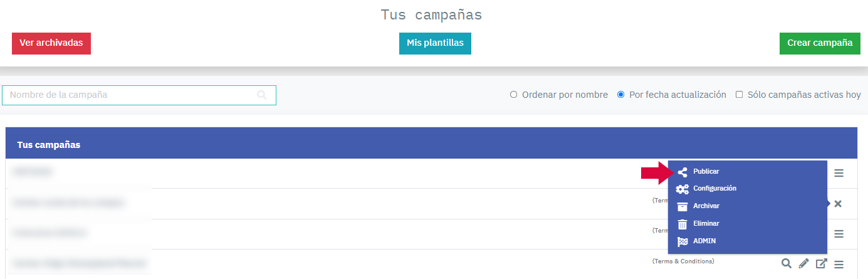The image size is (868, 279).
Task: Open hamburger menu of last campaign row
Action: click(839, 264)
